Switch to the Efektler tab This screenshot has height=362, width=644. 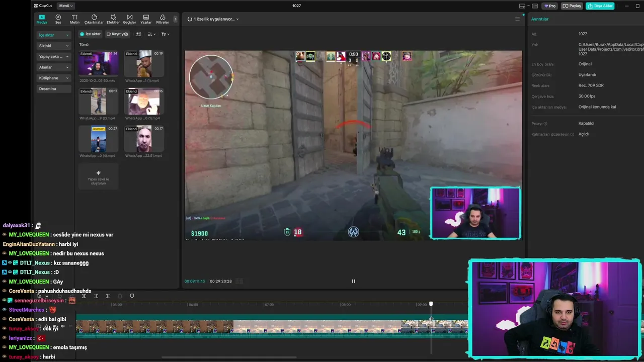point(113,19)
